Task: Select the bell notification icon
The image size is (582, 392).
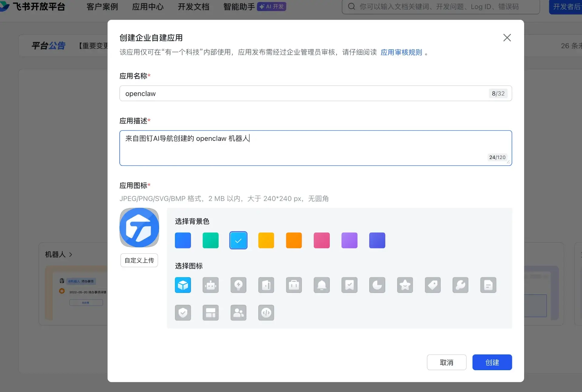Action: click(322, 285)
